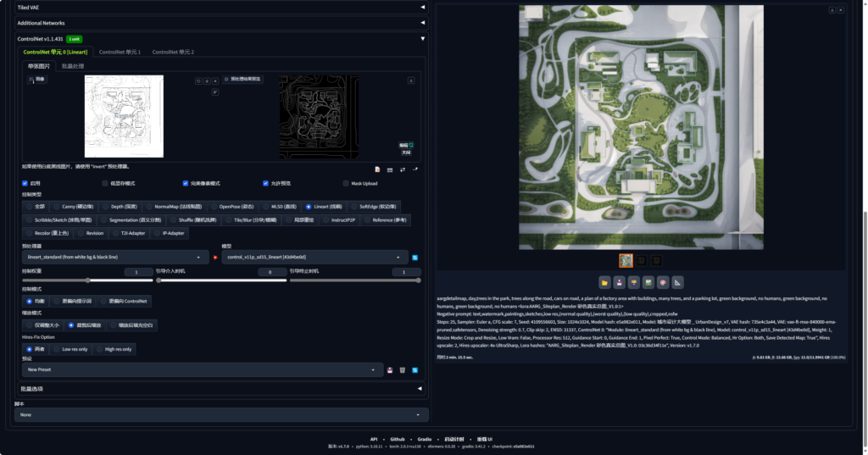Click the red explosion run preprocessor icon
This screenshot has height=455, width=868.
click(214, 257)
